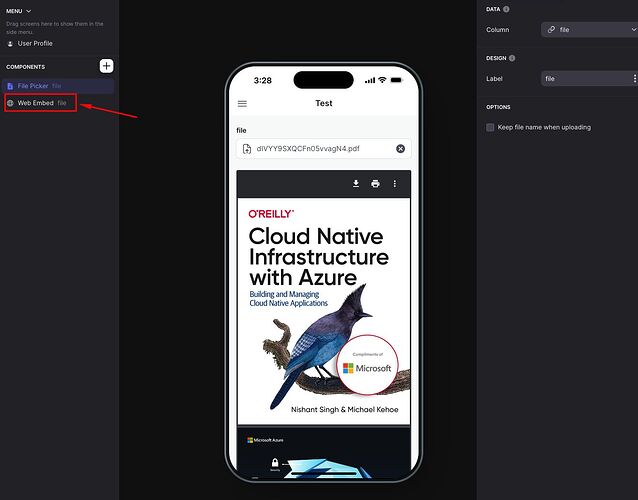Click the DESIGN info icon

pos(512,58)
